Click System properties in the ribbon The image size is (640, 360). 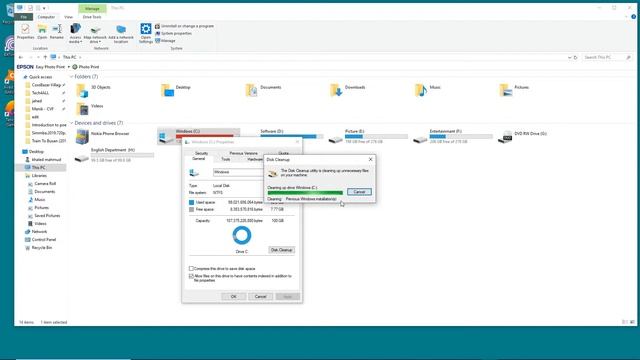173,33
